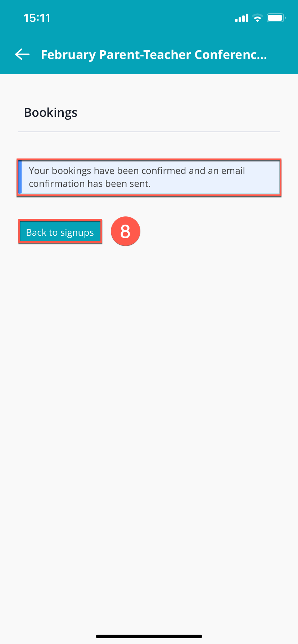Image resolution: width=298 pixels, height=644 pixels.
Task: Click the February Parent-Teacher Conference title
Action: click(154, 55)
